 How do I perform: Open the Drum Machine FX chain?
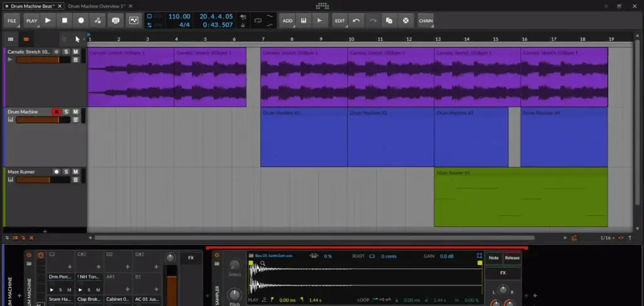[x=191, y=258]
